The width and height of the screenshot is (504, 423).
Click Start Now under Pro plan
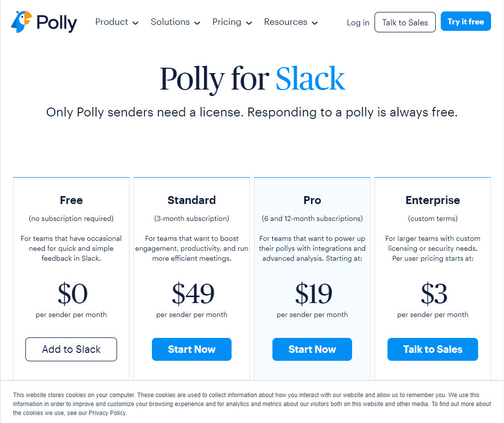[x=312, y=349]
